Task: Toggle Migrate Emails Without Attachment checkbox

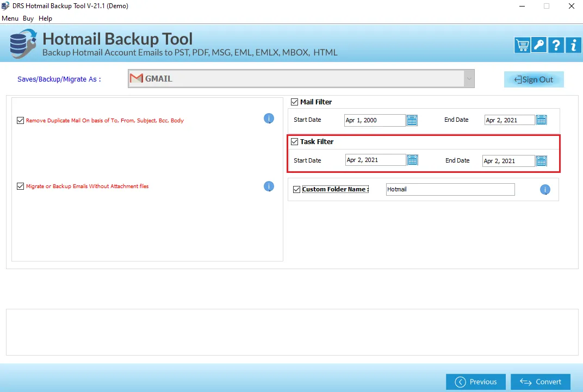Action: [21, 186]
